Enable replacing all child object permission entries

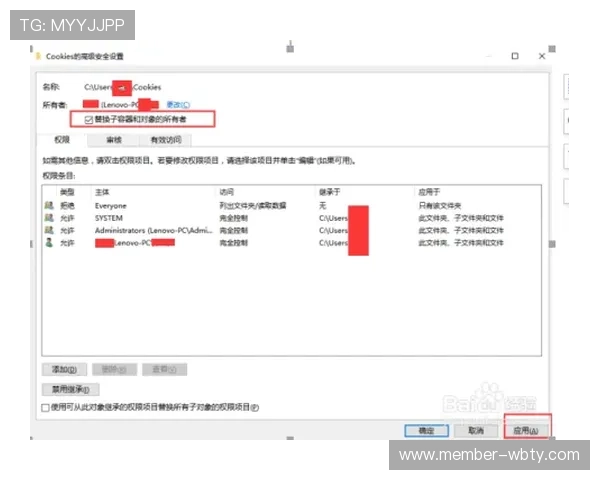[45, 408]
